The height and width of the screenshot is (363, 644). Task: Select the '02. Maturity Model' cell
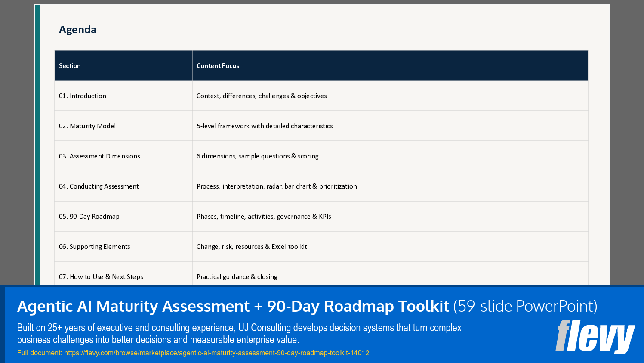click(x=123, y=126)
